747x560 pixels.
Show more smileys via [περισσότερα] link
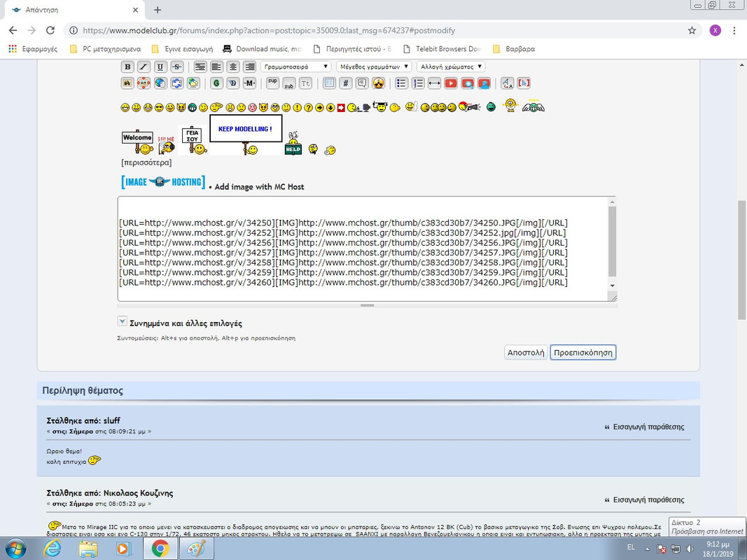click(147, 162)
